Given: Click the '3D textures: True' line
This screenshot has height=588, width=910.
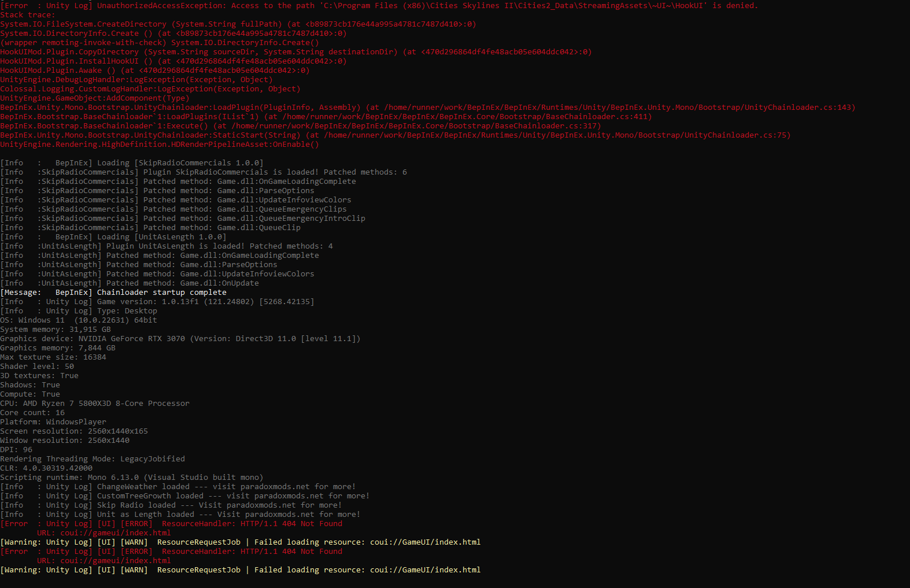Looking at the screenshot, I should (39, 376).
